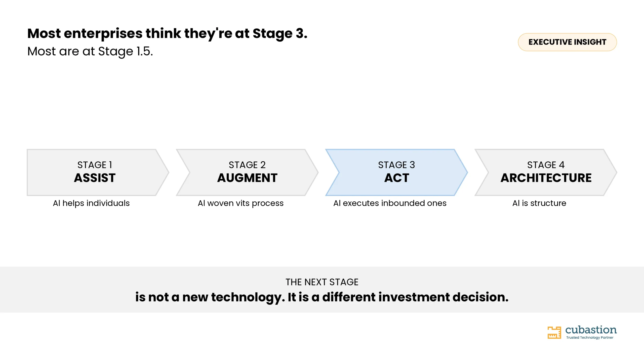Click the Executive Insight badge

(567, 42)
